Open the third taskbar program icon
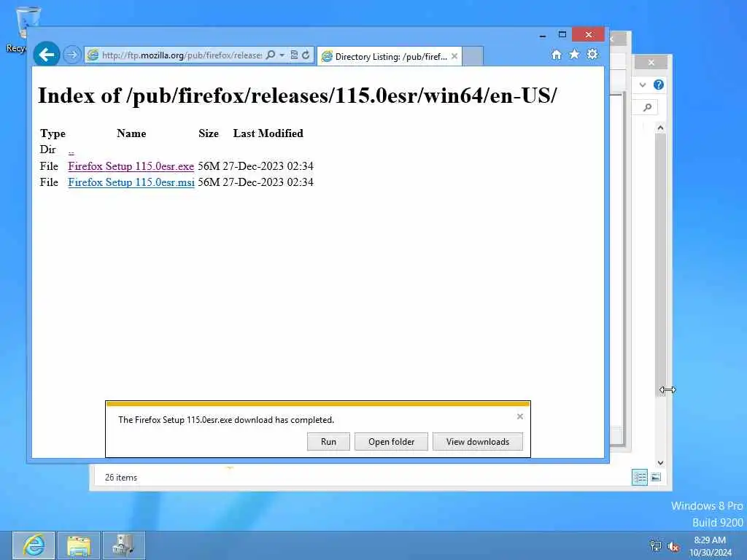747x560 pixels. 123,545
